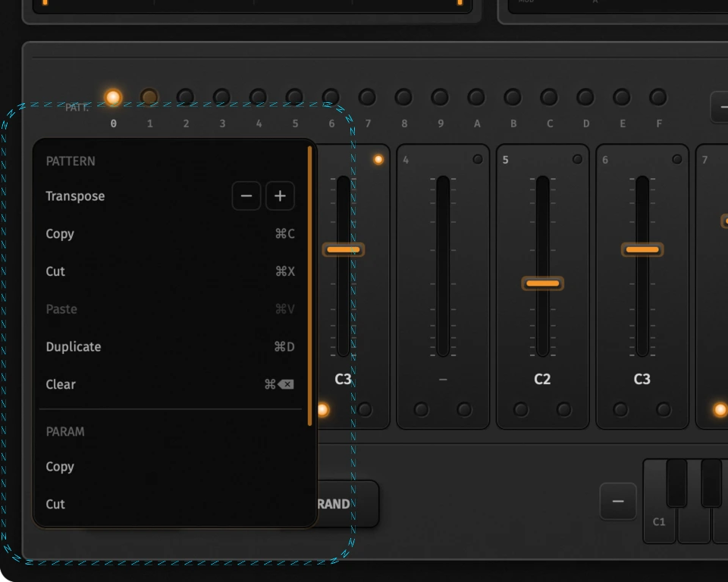This screenshot has height=582, width=728.
Task: Toggle step 6 bottom-right button
Action: click(664, 409)
